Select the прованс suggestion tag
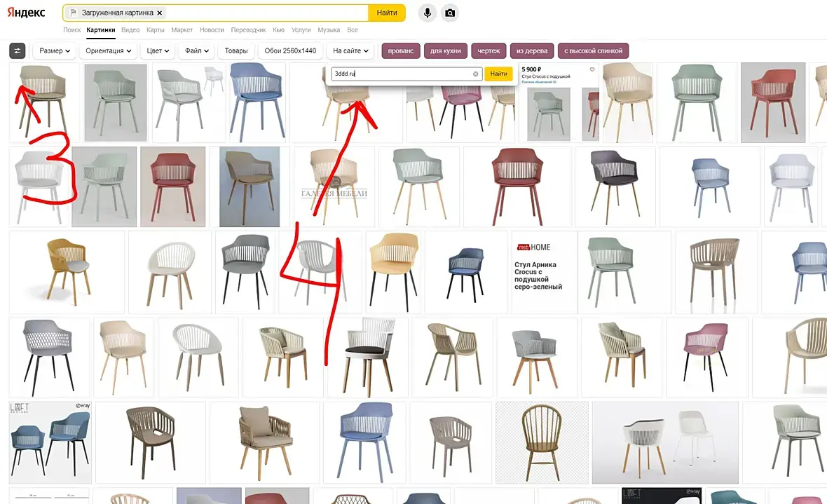Screen dimensions: 827x504 pyautogui.click(x=401, y=50)
